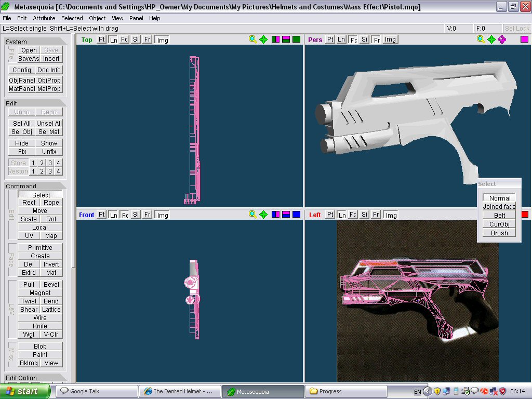Open the File menu
The height and width of the screenshot is (399, 532).
pyautogui.click(x=7, y=18)
